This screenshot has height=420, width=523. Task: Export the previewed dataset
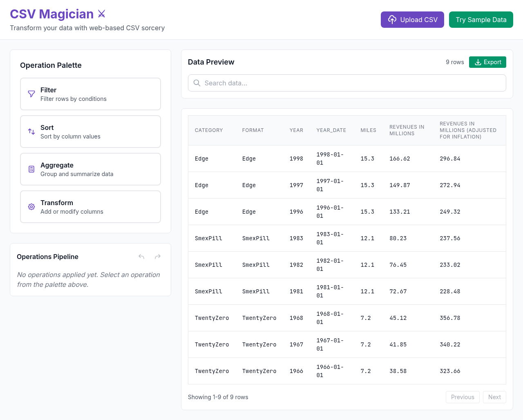(x=487, y=62)
